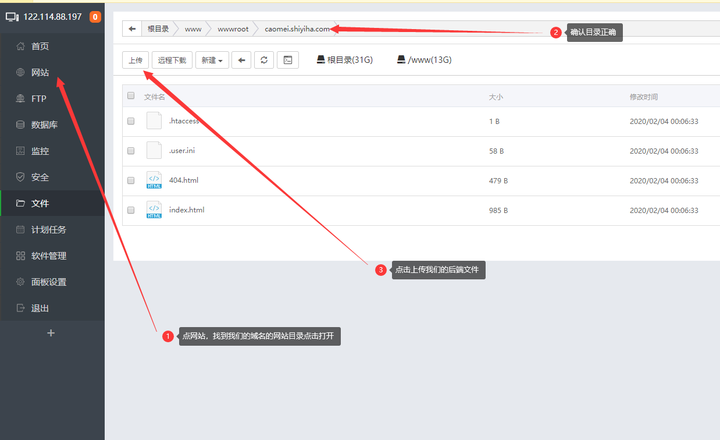Click the back arrow button in toolbar
This screenshot has height=440, width=720.
242,60
